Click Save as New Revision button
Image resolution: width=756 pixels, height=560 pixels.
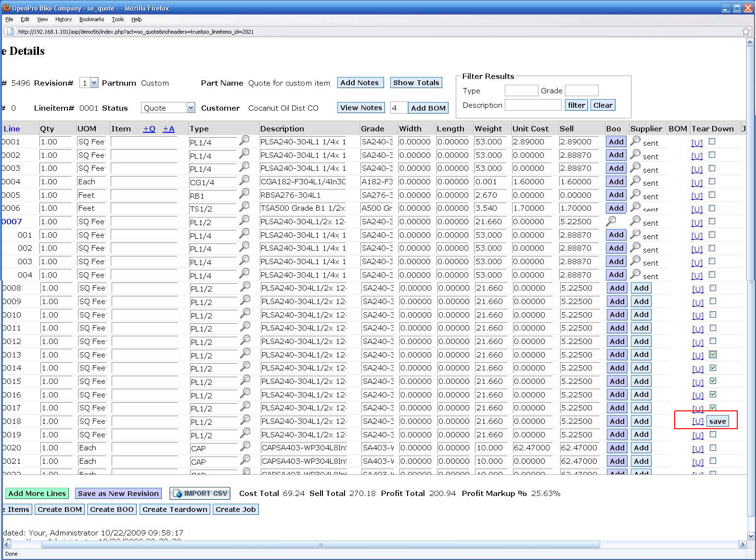pos(118,494)
